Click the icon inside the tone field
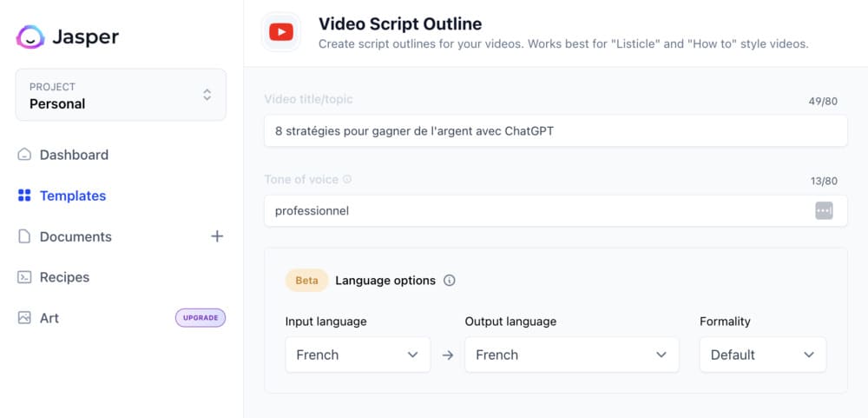The height and width of the screenshot is (418, 868). click(x=824, y=210)
